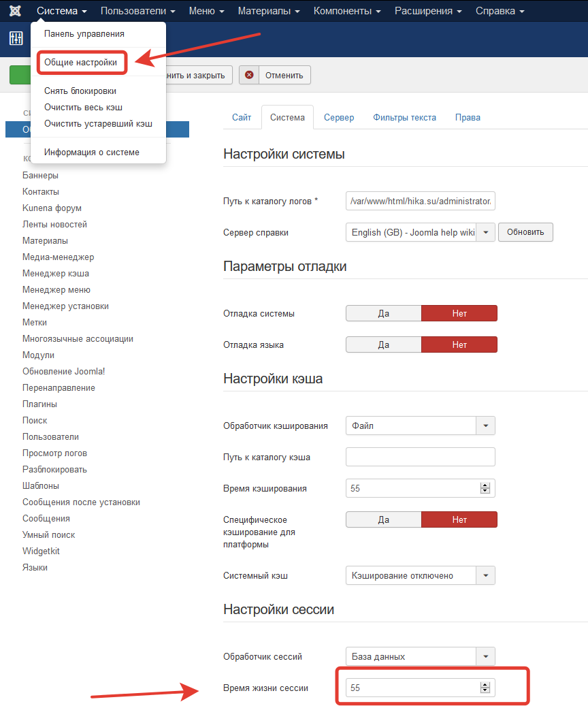Select Общие настройки in the menu

coord(80,63)
